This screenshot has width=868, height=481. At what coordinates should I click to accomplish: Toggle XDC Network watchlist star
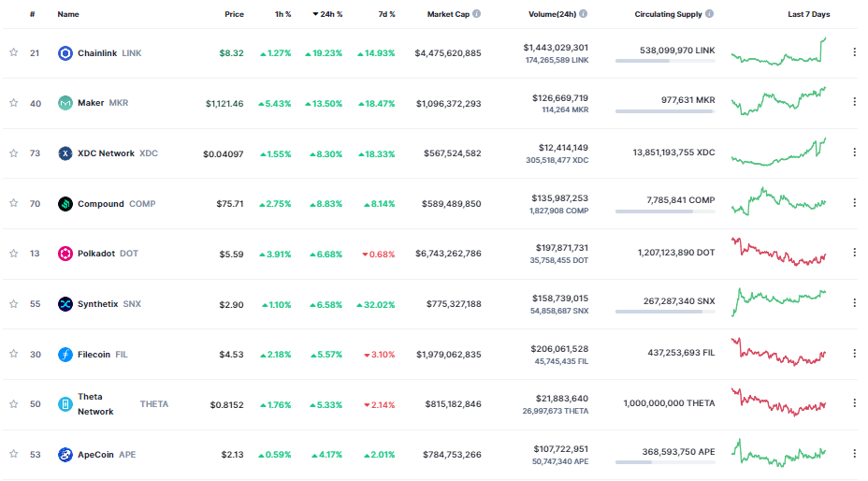point(13,153)
